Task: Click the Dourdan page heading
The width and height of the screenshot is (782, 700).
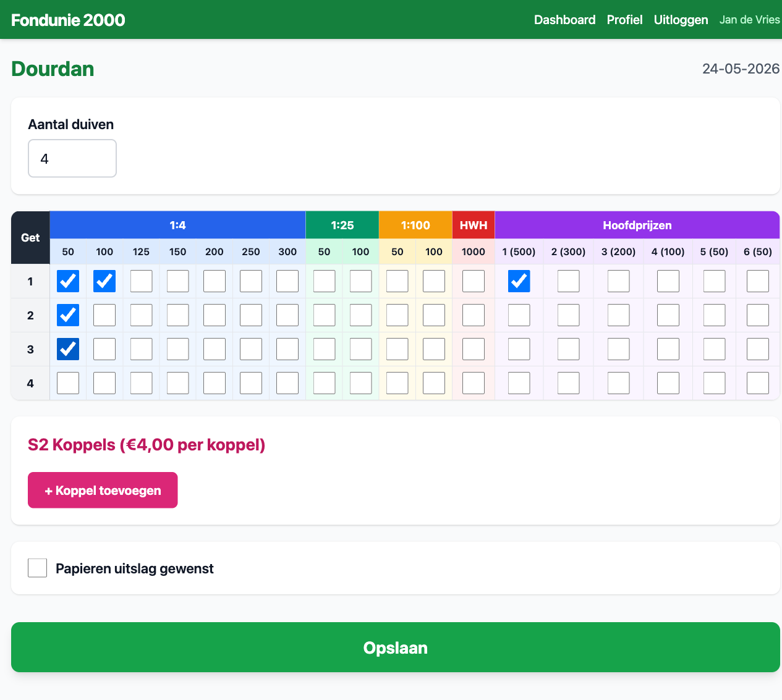Action: point(53,69)
